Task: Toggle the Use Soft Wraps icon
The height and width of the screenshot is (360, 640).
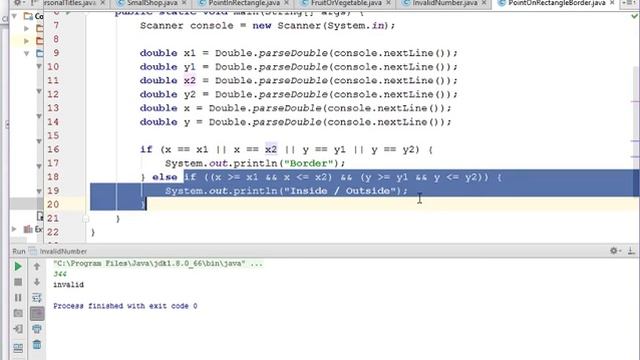Action: pyautogui.click(x=37, y=298)
